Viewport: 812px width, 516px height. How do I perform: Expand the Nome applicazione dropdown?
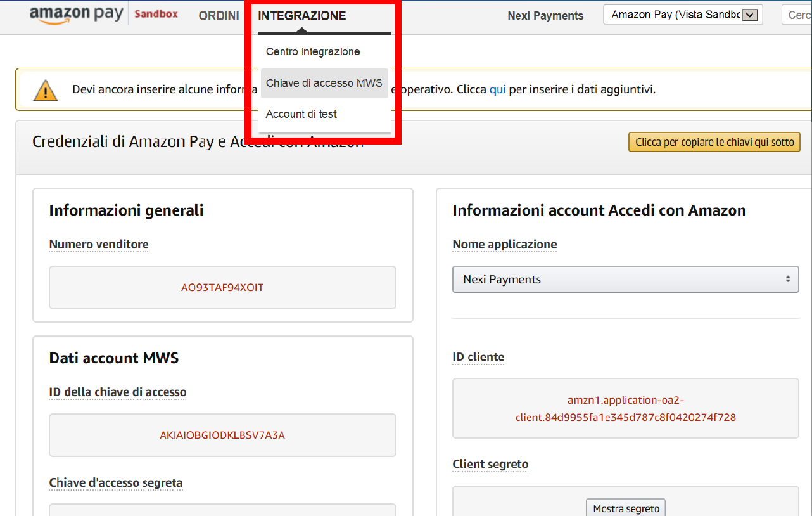pos(626,279)
